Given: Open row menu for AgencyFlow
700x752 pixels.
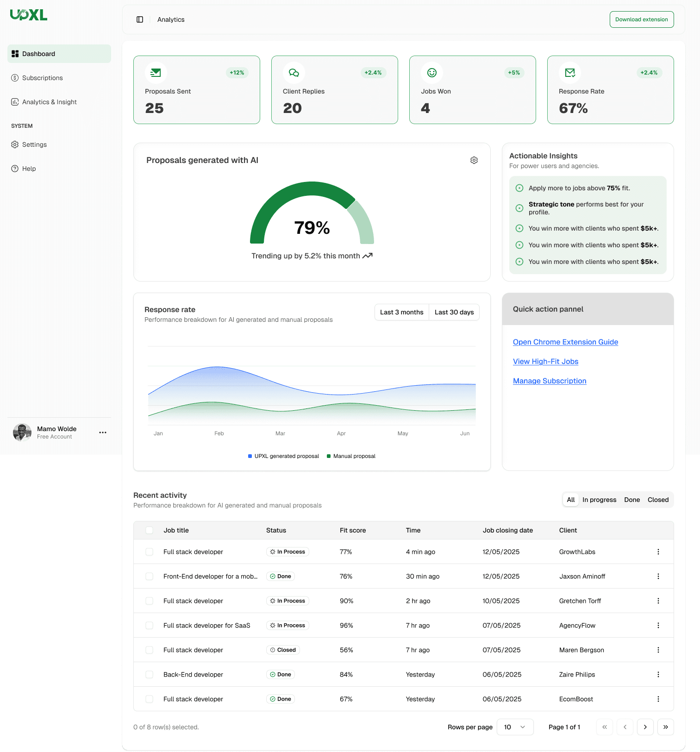Looking at the screenshot, I should (x=658, y=626).
